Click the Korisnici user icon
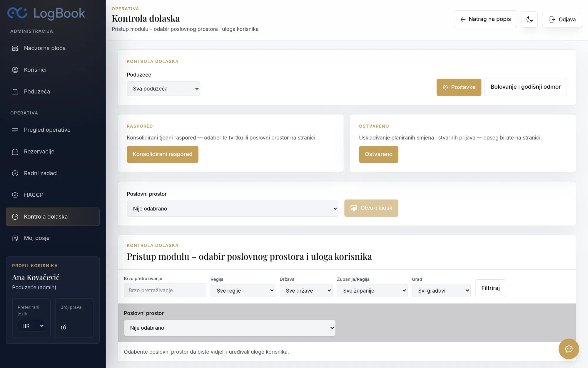Viewport: 588px width, 368px height. (x=15, y=70)
